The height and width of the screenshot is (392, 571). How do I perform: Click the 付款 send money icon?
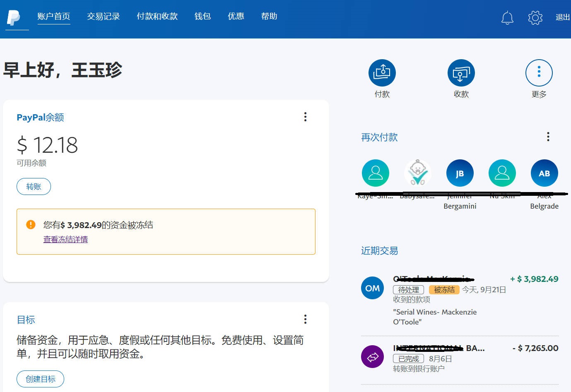(382, 73)
